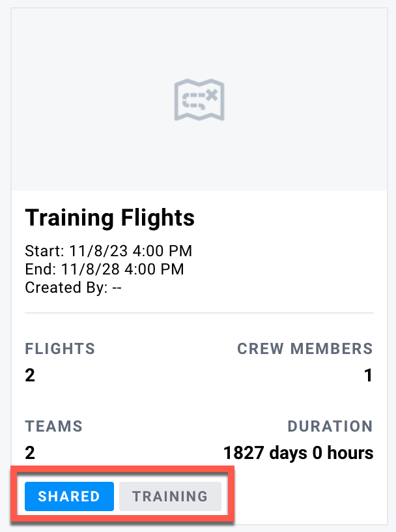
Task: Select the TRAINING tag badge
Action: 170,496
